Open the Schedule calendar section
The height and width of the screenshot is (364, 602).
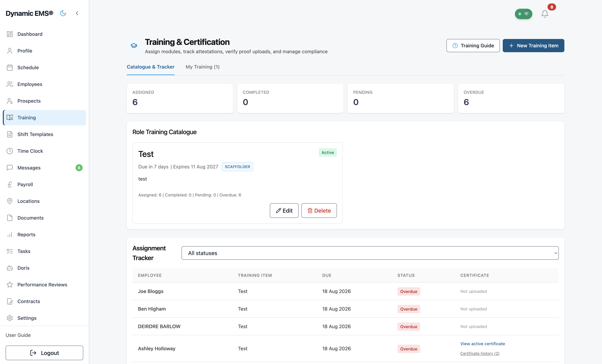(x=44, y=68)
